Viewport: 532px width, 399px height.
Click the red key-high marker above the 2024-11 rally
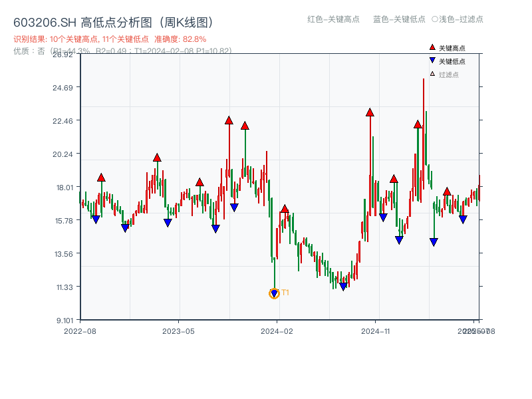pos(370,113)
